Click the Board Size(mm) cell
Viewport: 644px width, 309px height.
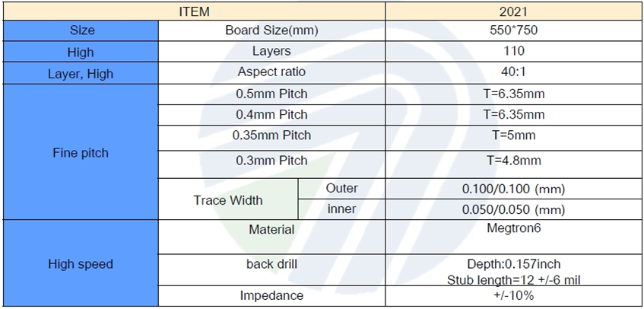[x=271, y=31]
